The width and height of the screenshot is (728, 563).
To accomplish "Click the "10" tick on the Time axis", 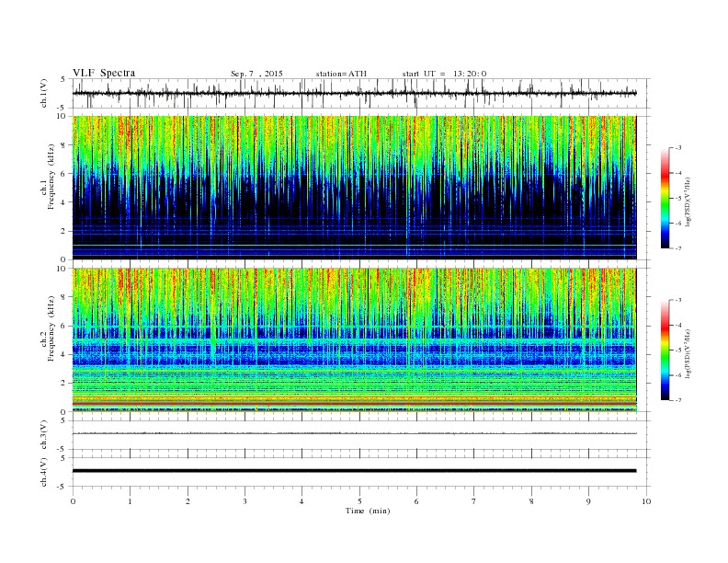I will (x=646, y=501).
